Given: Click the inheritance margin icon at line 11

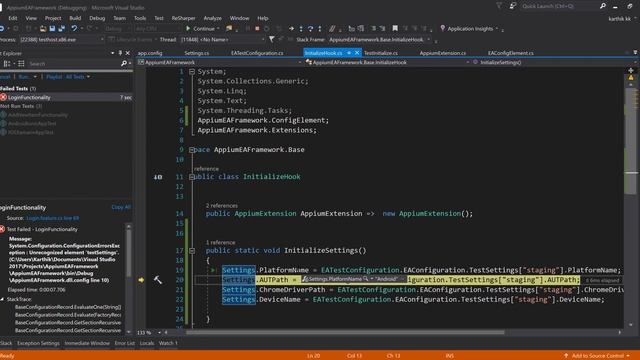Looking at the screenshot, I should [158, 177].
